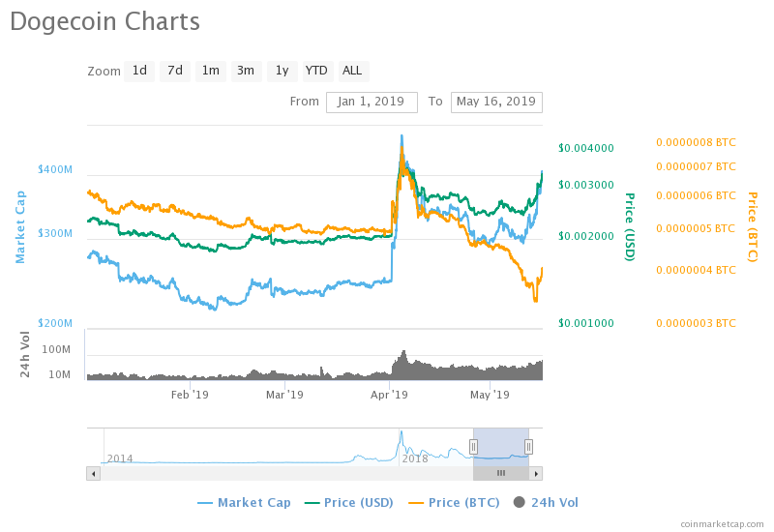Viewport: 774px width, 532px height.
Task: Click the $0.004000 USD axis label
Action: pyautogui.click(x=586, y=149)
